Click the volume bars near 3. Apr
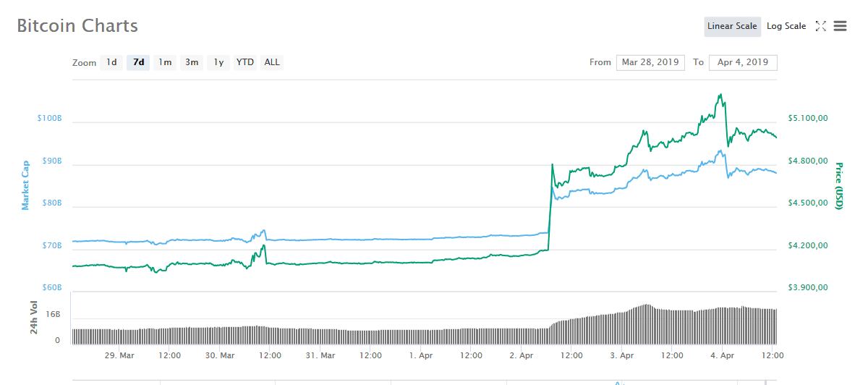 (x=622, y=327)
